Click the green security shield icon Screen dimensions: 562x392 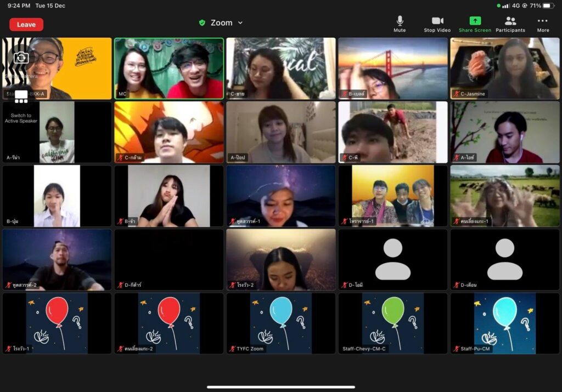coord(202,23)
